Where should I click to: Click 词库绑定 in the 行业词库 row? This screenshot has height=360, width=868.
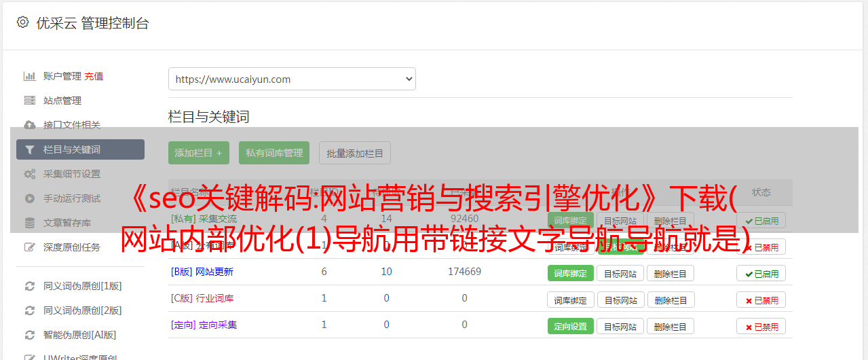[571, 300]
